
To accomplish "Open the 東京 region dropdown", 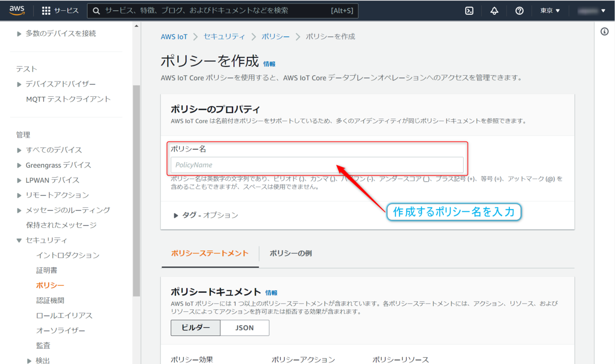I will (x=550, y=11).
